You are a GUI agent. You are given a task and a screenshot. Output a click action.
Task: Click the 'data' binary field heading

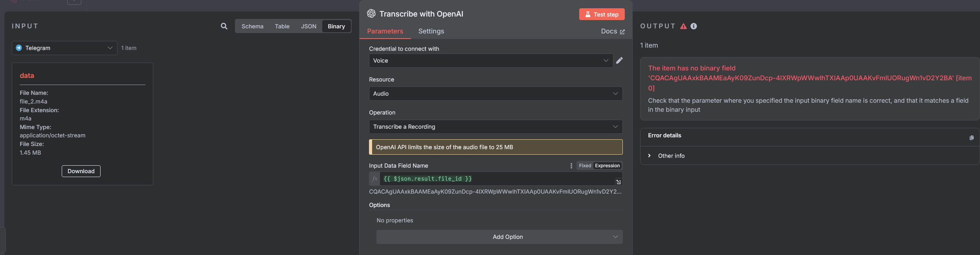tap(27, 76)
